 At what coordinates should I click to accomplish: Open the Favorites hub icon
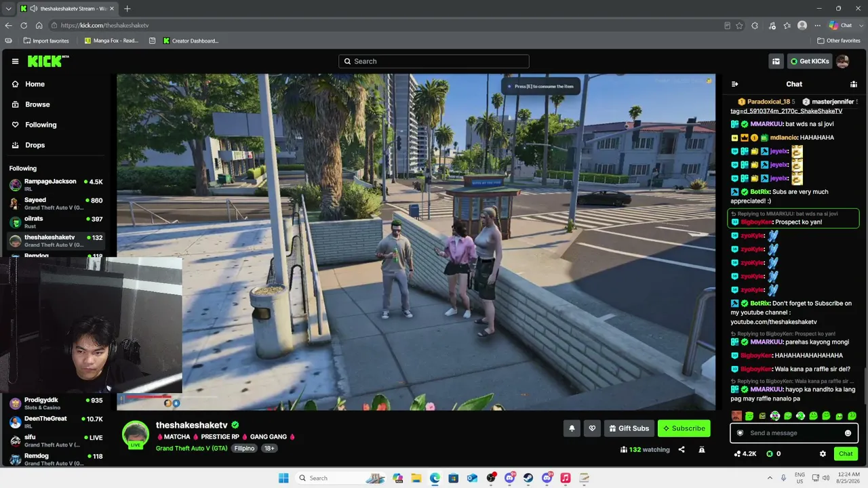point(787,25)
